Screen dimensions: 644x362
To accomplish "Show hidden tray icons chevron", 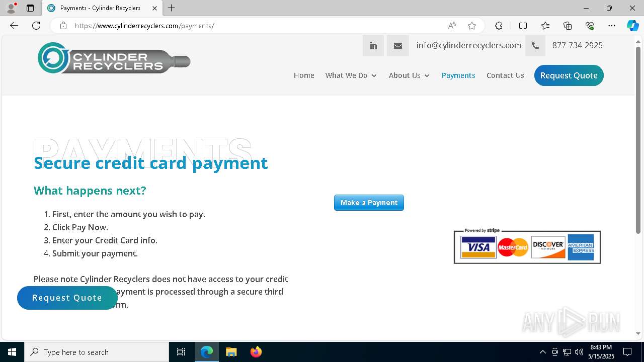I will (542, 352).
